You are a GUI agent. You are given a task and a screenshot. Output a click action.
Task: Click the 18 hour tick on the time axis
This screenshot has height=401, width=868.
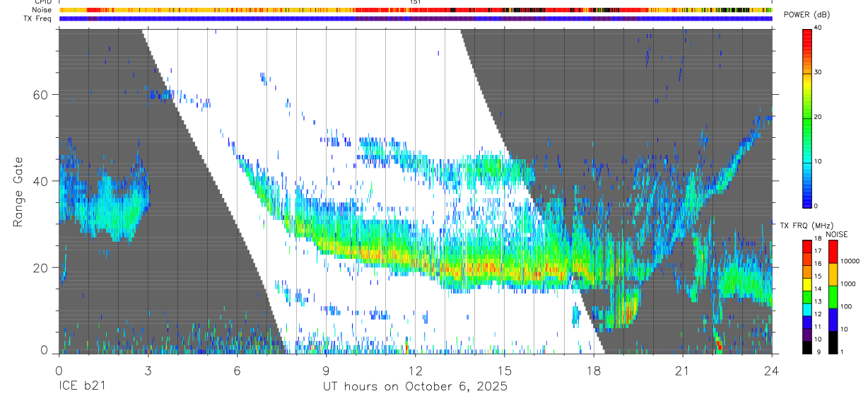(x=594, y=370)
